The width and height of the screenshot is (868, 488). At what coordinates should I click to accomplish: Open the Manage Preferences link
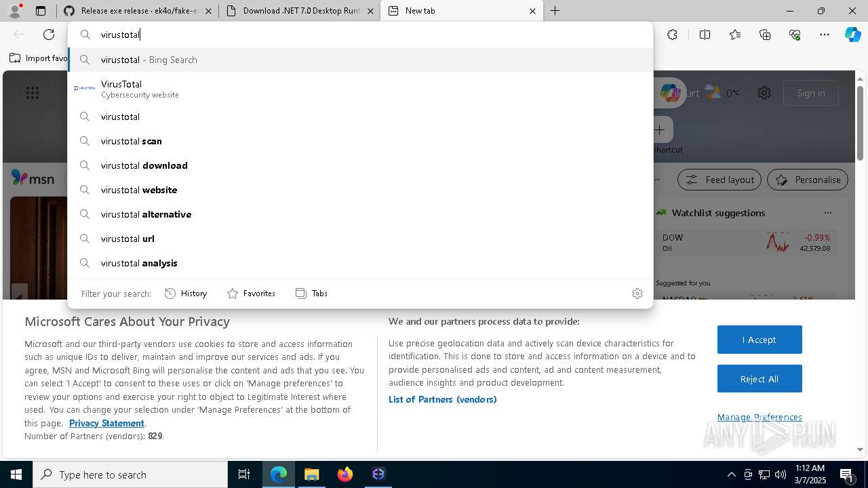[x=759, y=417]
